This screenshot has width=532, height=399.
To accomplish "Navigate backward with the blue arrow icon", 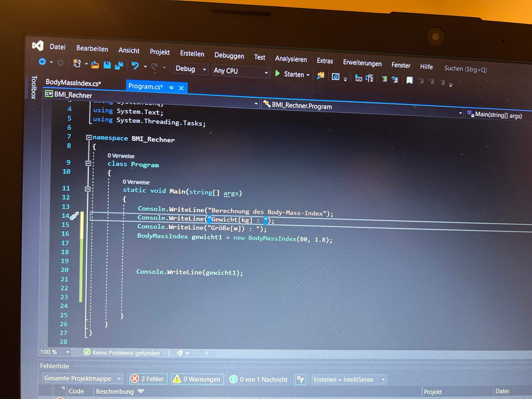I will pos(42,62).
